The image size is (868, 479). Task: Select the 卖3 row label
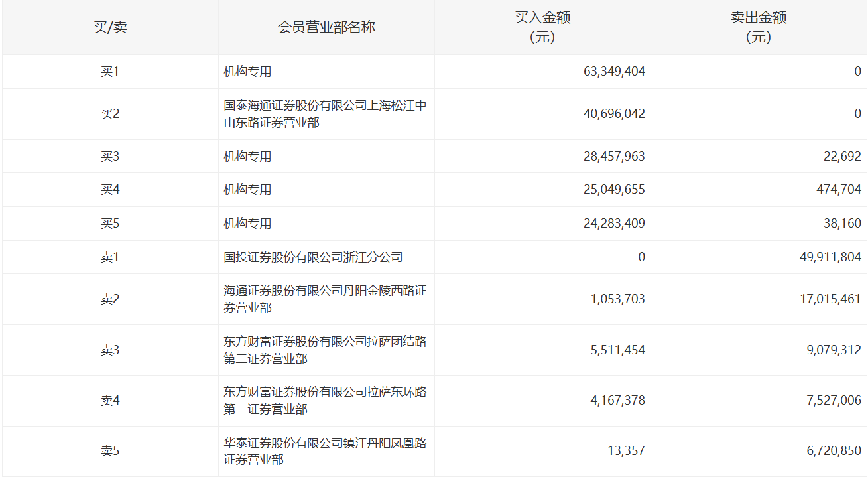110,350
